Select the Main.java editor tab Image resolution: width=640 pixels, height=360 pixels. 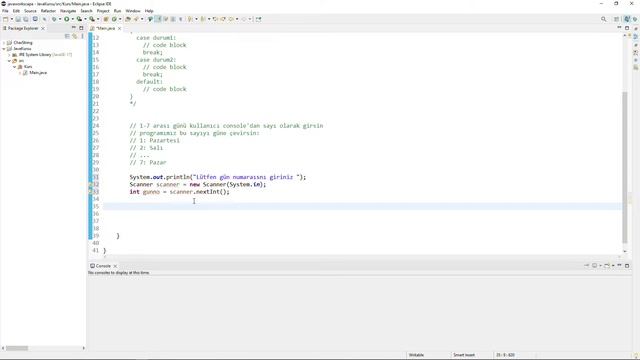(105, 28)
